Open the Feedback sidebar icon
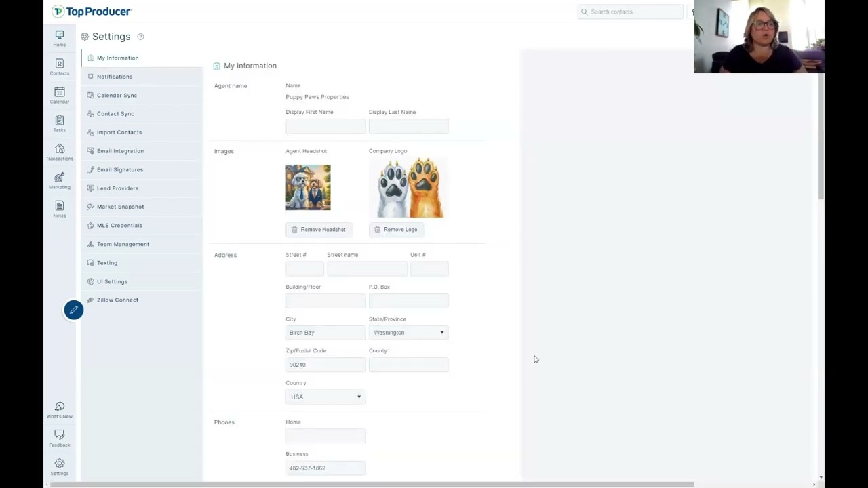Screen dimensions: 868x488 coord(60,439)
